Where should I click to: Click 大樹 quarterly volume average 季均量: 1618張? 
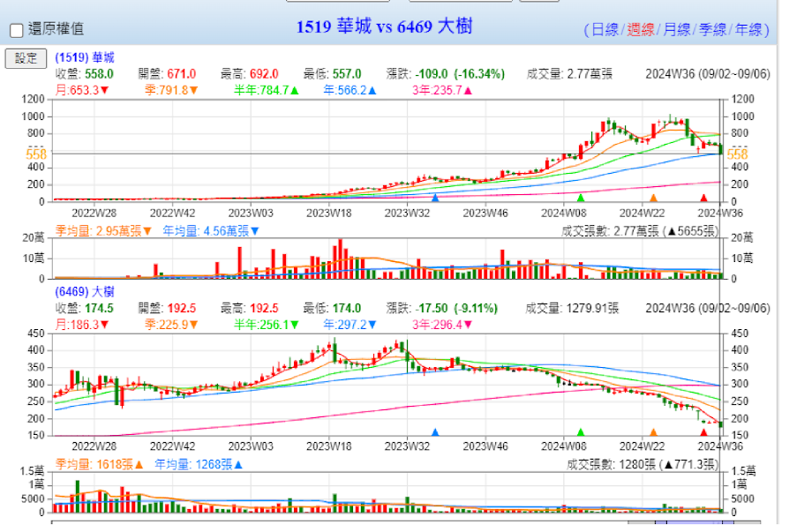99,465
